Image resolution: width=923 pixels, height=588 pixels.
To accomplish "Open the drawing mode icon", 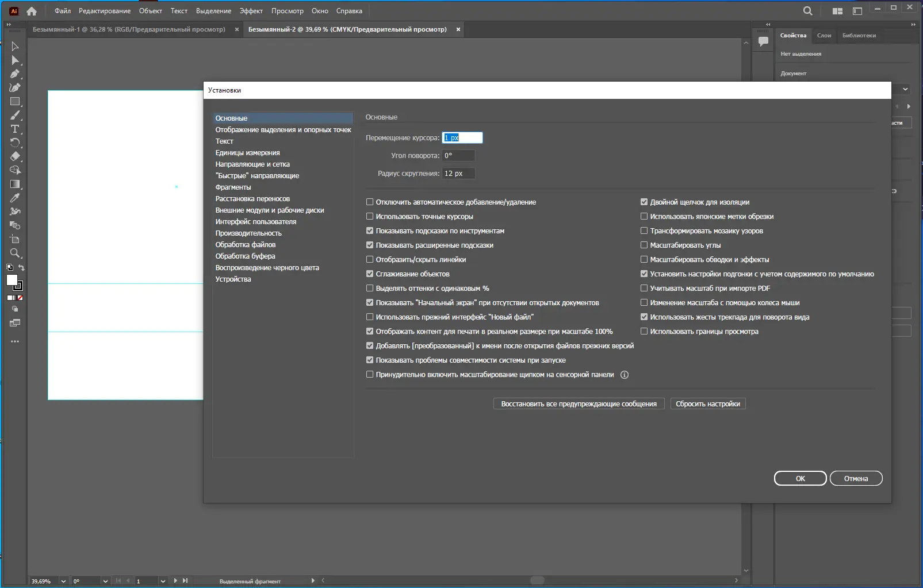I will pyautogui.click(x=15, y=309).
